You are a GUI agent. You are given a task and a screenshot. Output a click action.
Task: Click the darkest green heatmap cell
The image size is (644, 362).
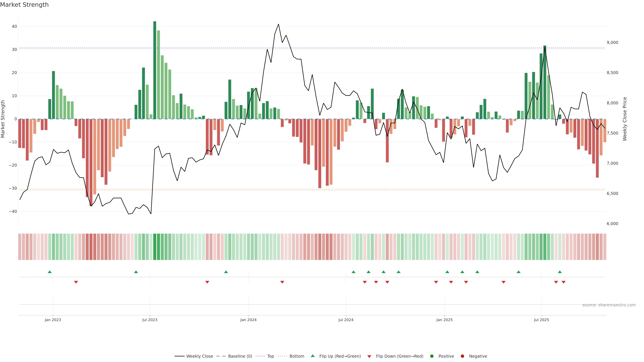coord(155,247)
